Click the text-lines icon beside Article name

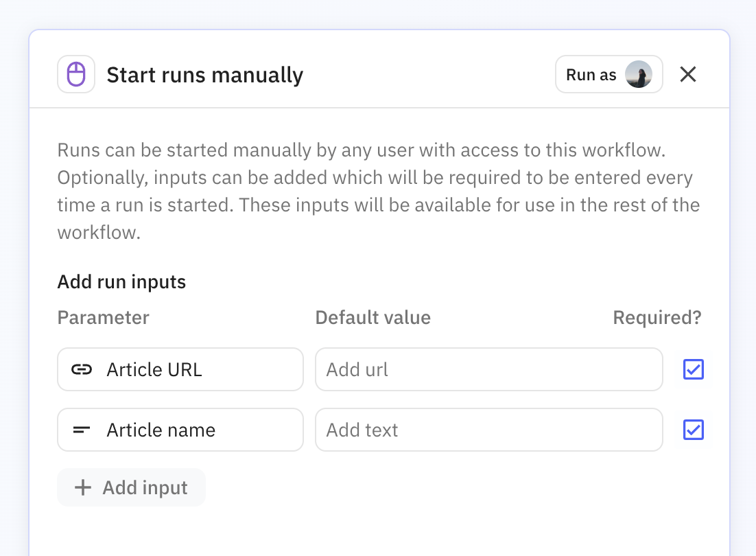[x=82, y=430]
